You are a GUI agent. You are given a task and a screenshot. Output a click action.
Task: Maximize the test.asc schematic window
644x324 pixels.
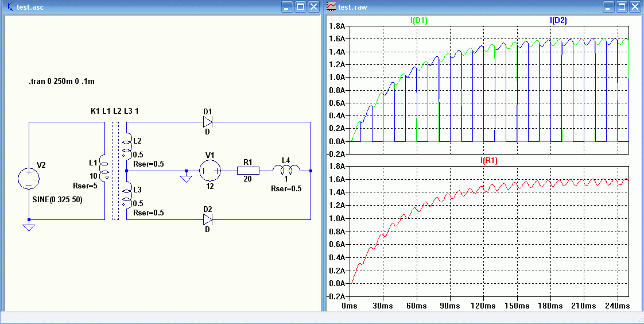[x=301, y=6]
